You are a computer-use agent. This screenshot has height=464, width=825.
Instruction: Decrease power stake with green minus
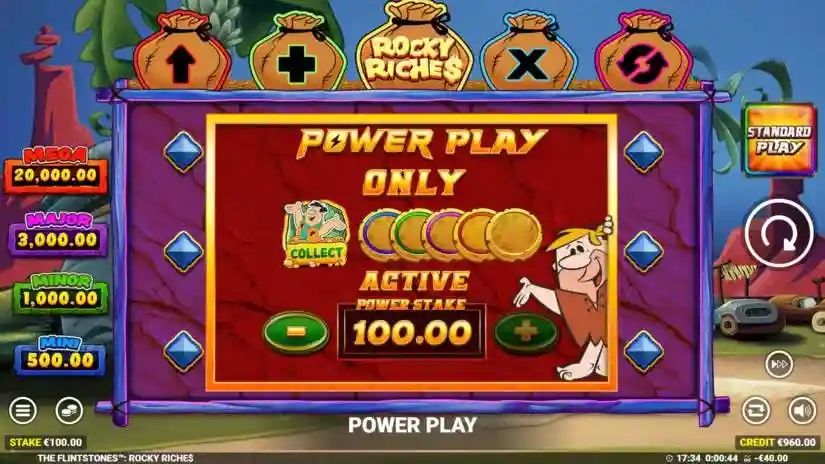click(296, 331)
